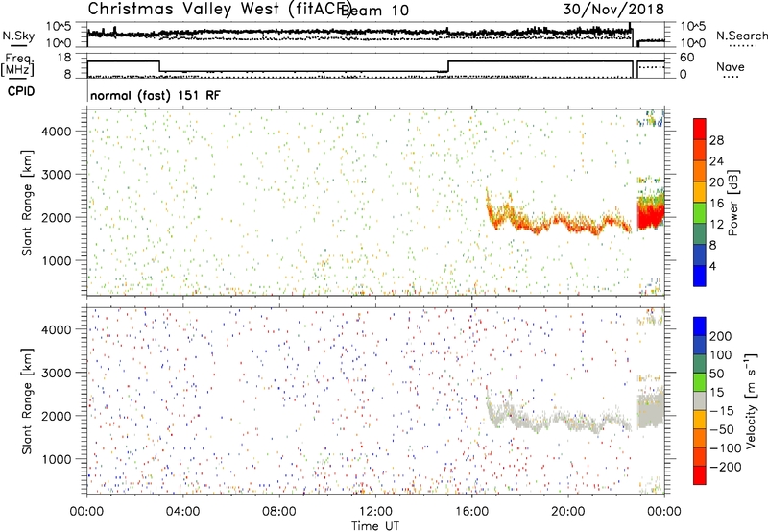Select the 'normal (fast) 151 RF' text
Viewport: 768px width, 532px height.
[156, 95]
